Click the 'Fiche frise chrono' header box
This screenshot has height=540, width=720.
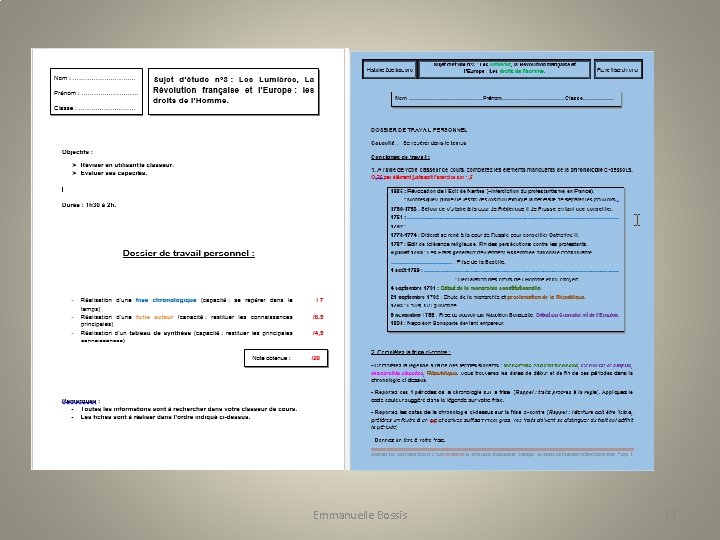coord(618,70)
